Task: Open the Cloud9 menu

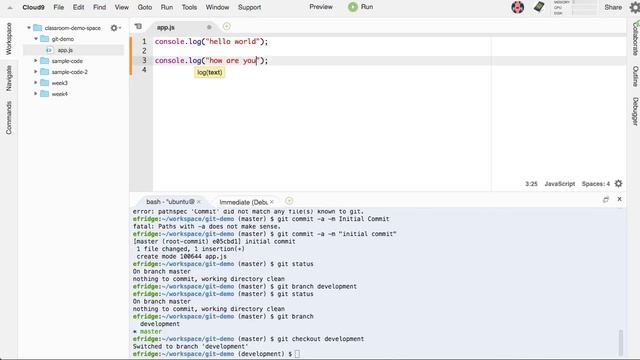Action: click(33, 7)
